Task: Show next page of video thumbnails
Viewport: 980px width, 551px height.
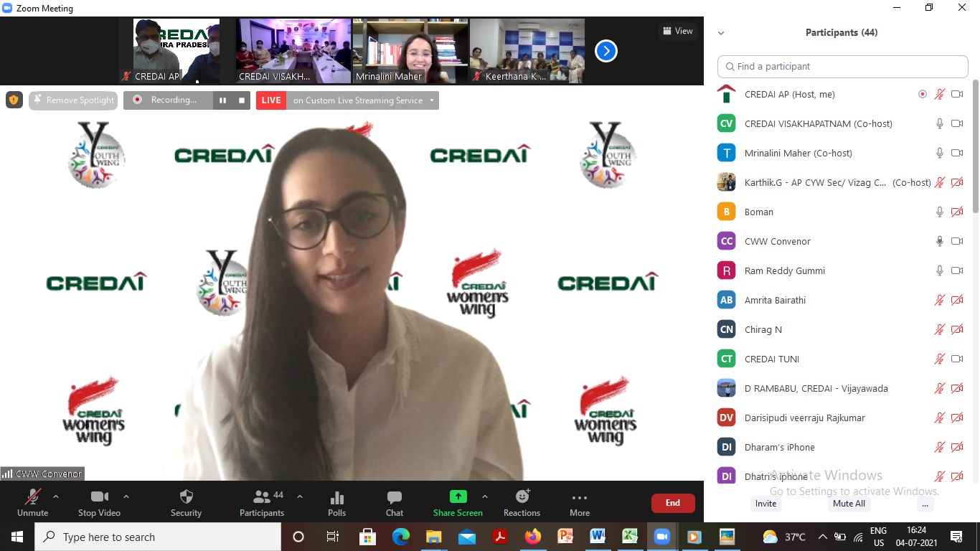Action: tap(606, 51)
